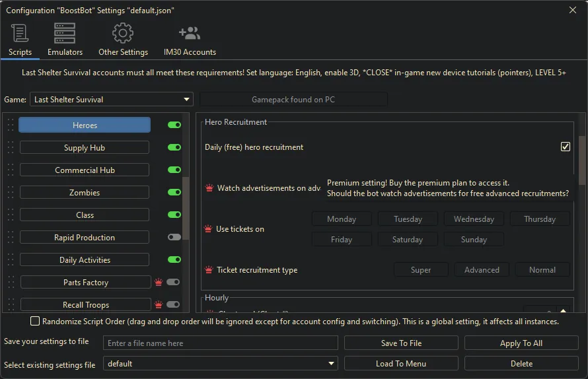Click the Delete settings button

(521, 363)
